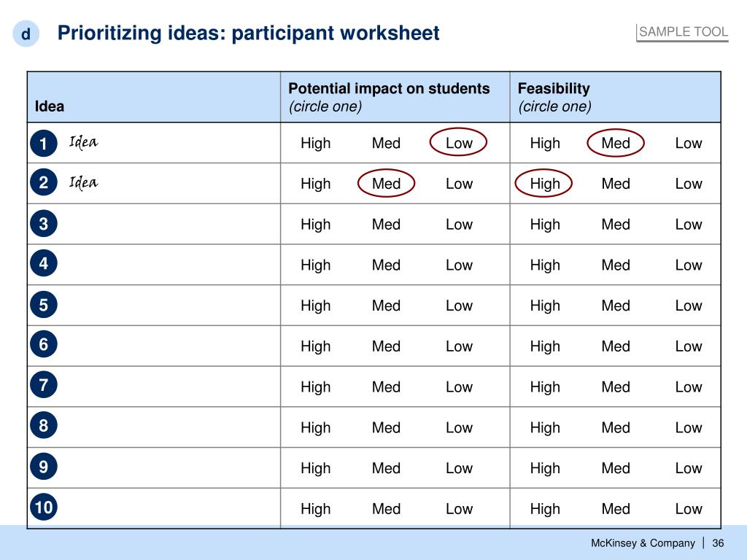Choose Low feasibility in row 6
This screenshot has height=560, width=747.
(x=689, y=346)
